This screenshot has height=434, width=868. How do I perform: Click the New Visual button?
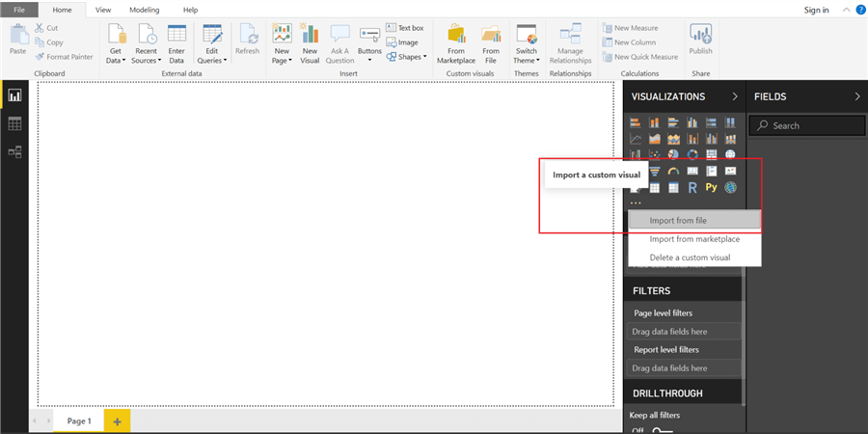coord(310,44)
